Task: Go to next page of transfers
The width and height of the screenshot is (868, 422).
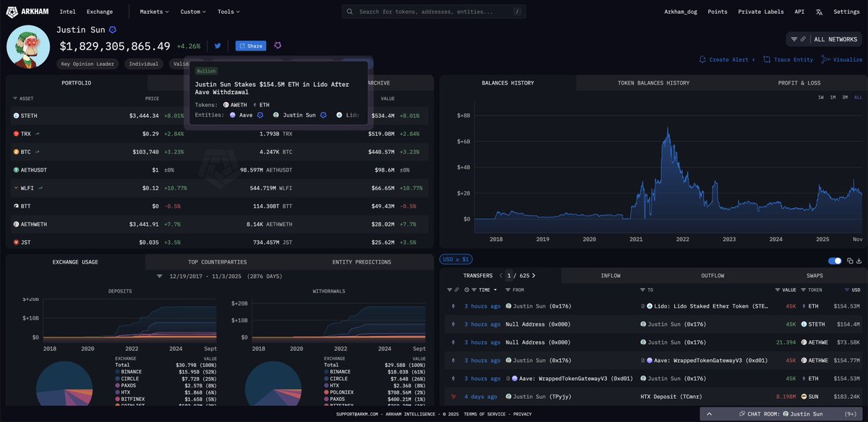Action: click(x=534, y=276)
